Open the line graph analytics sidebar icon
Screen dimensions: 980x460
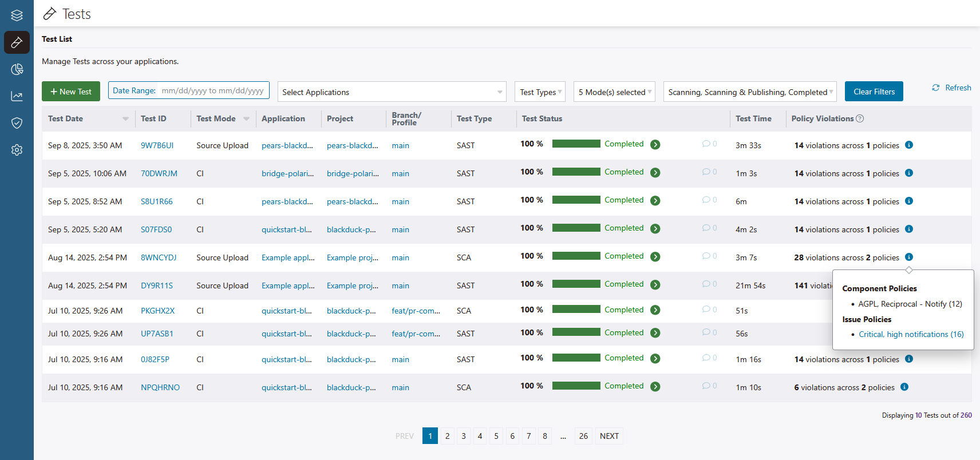point(17,96)
